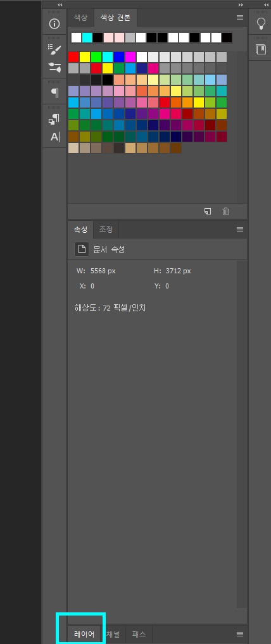Select the 레이어 tab
Screen dimensions: 271x644
point(84,634)
